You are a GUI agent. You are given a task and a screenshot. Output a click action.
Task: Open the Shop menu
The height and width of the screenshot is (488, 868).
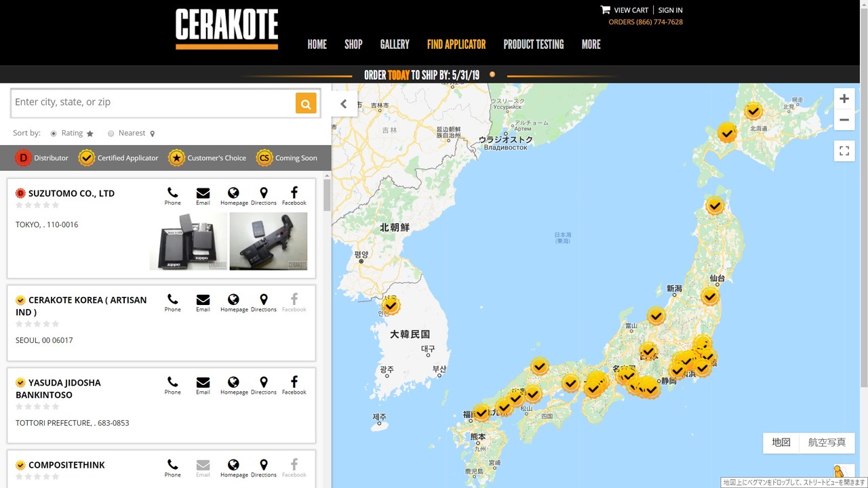353,44
